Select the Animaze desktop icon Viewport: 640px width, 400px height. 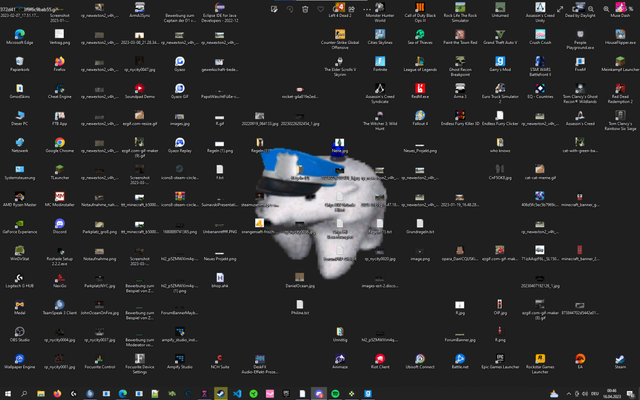click(x=340, y=361)
